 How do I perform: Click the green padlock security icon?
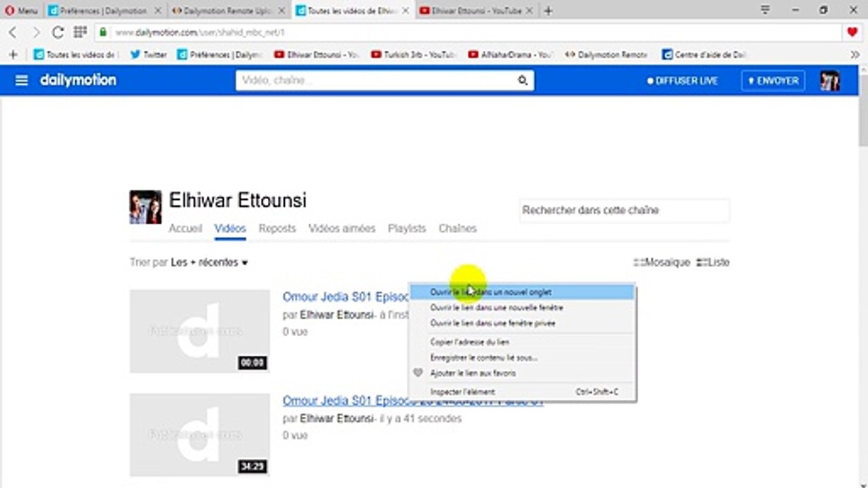pos(103,33)
